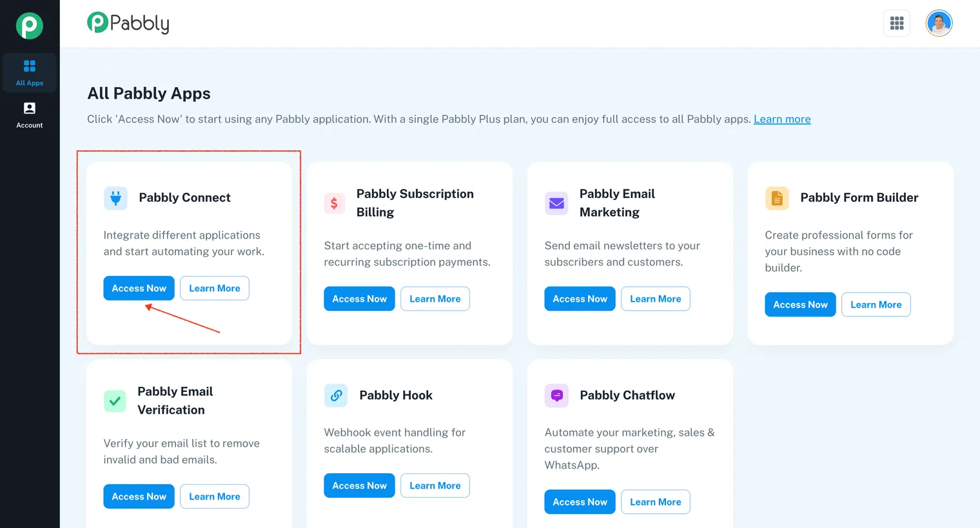
Task: Click 'Webhook event handling for scalable applications' text
Action: 395,440
